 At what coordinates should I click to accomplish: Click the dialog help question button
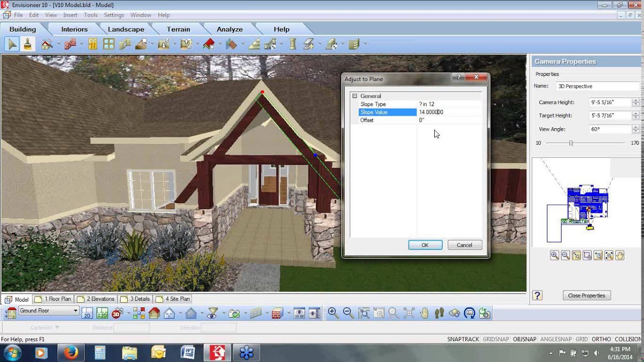pyautogui.click(x=458, y=77)
